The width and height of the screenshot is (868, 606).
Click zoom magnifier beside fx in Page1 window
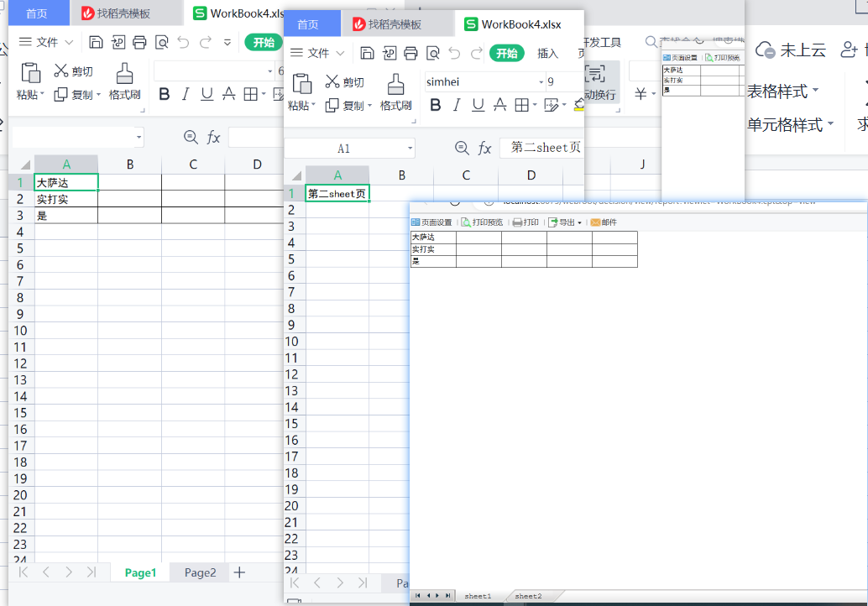191,137
